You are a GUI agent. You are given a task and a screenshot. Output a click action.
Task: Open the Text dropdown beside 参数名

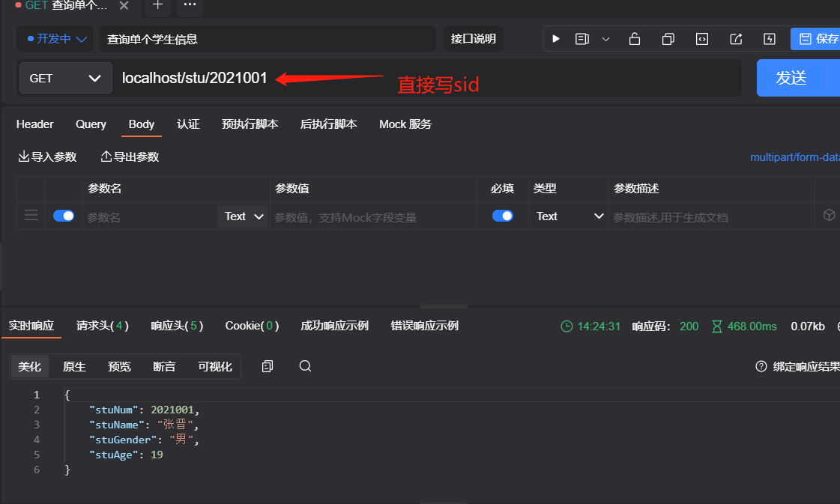click(x=243, y=216)
